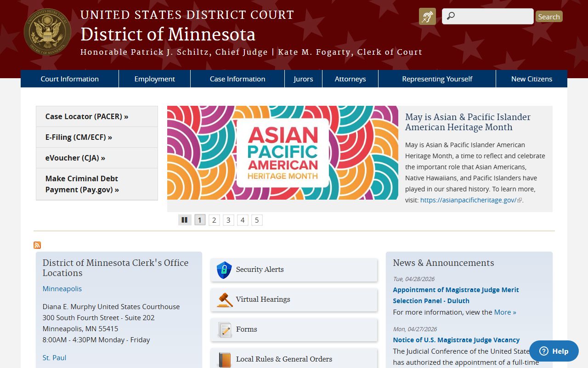This screenshot has height=368, width=588.
Task: Open E-Filing (CM/ECF) link
Action: 97,137
